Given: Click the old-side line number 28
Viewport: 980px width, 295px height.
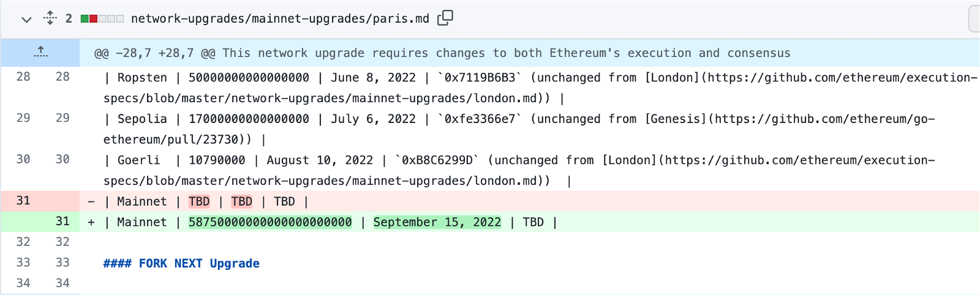Looking at the screenshot, I should 23,77.
